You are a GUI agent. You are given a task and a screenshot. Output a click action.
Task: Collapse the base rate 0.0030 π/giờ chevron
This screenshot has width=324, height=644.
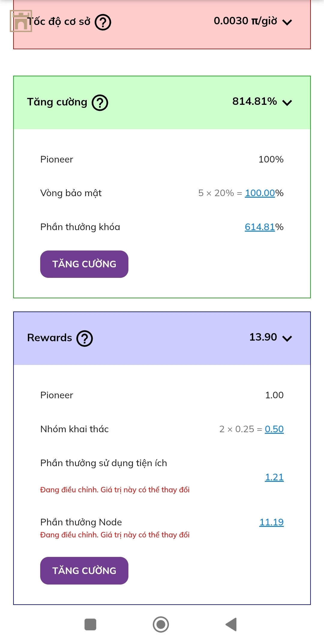(x=287, y=22)
